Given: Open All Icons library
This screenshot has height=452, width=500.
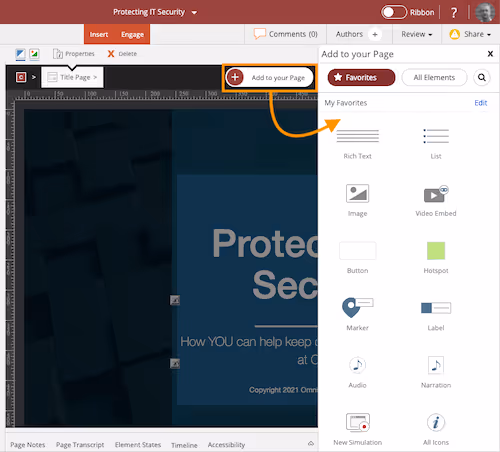Looking at the screenshot, I should coord(436,429).
